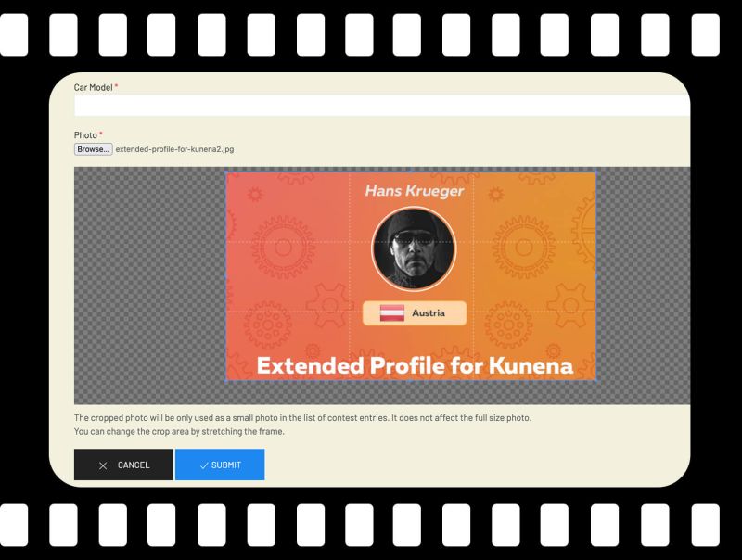This screenshot has width=742, height=560.
Task: Click the X icon on the Cancel button
Action: [x=103, y=465]
